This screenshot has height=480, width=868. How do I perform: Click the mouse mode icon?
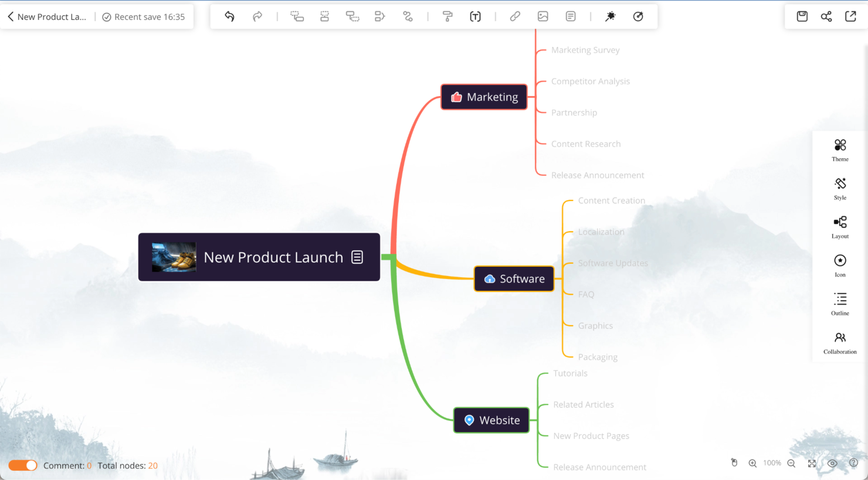[734, 463]
